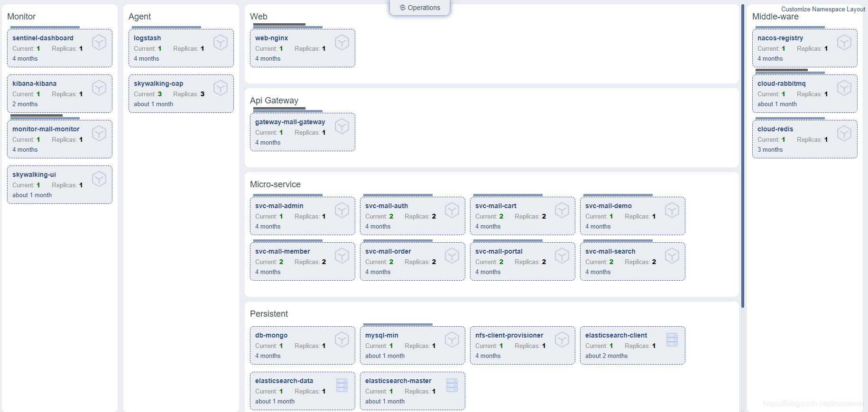
Task: Select the svc-mall-portal workload name
Action: [499, 251]
